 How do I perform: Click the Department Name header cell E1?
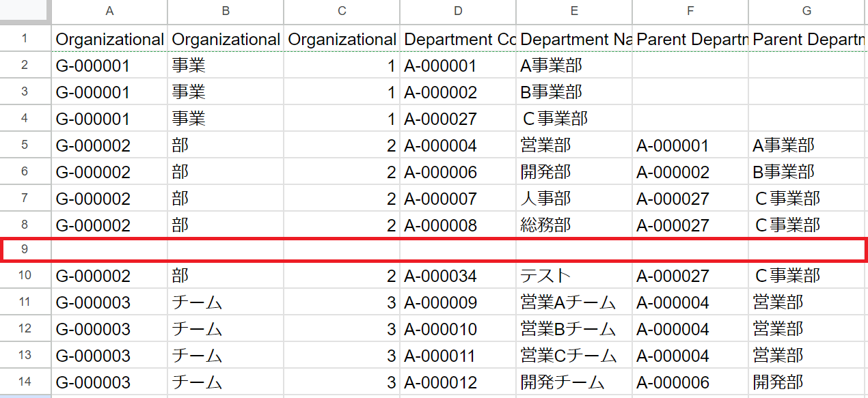tap(574, 39)
